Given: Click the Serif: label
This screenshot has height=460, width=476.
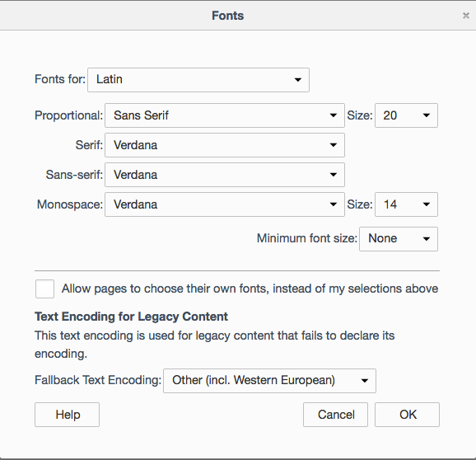Looking at the screenshot, I should 89,145.
